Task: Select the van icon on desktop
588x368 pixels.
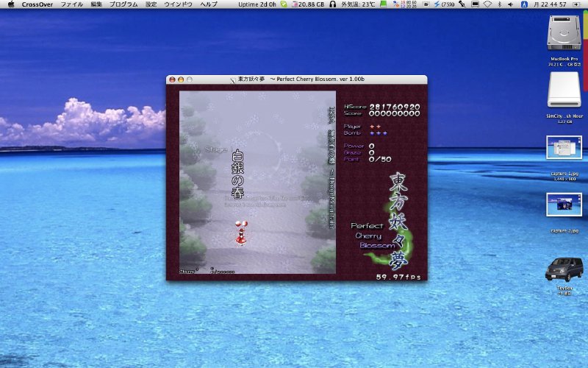Action: (564, 269)
